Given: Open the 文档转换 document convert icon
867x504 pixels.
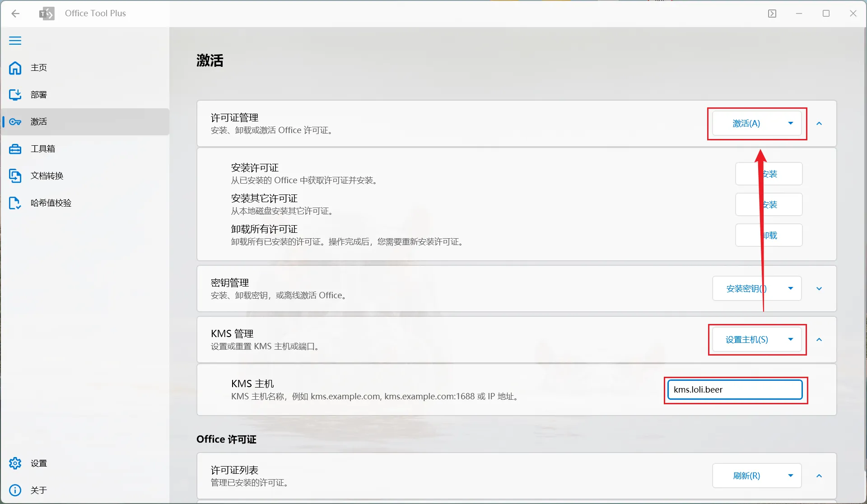Looking at the screenshot, I should pyautogui.click(x=15, y=176).
